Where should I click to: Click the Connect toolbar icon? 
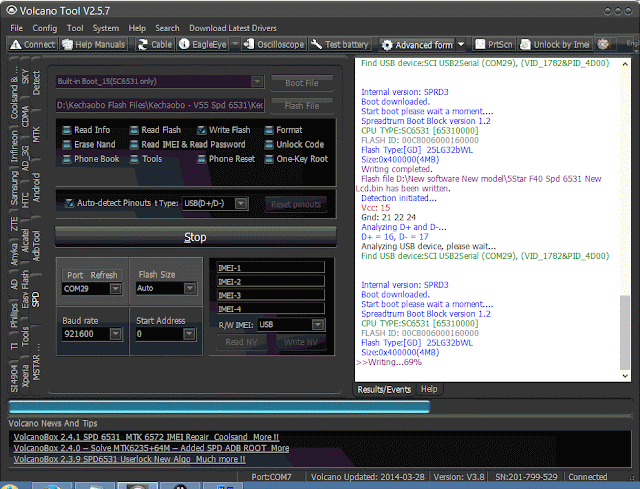tap(32, 44)
